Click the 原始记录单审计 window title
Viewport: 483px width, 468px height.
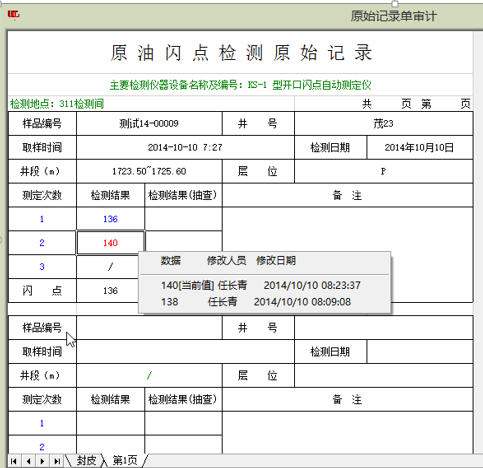pos(394,16)
